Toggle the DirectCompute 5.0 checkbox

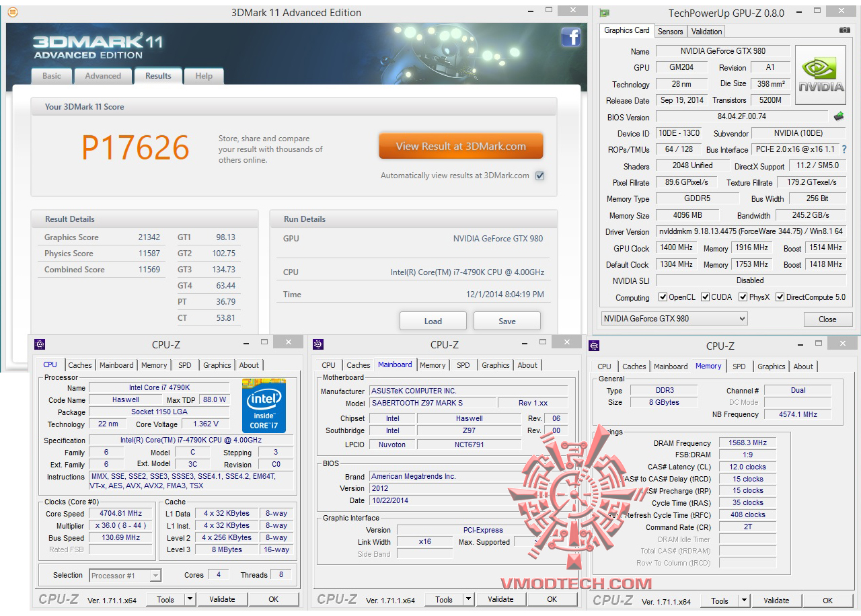tap(780, 297)
